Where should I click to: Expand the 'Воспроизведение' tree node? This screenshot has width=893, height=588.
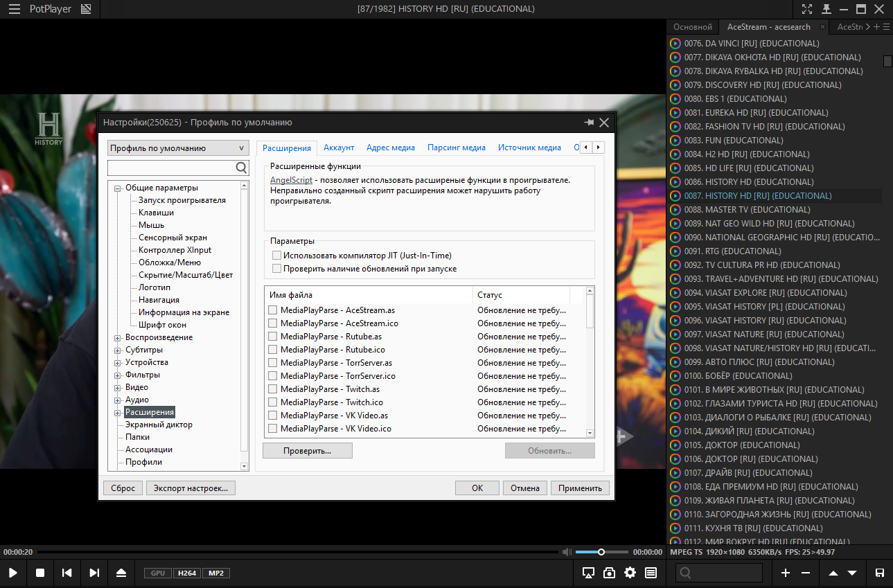click(118, 338)
